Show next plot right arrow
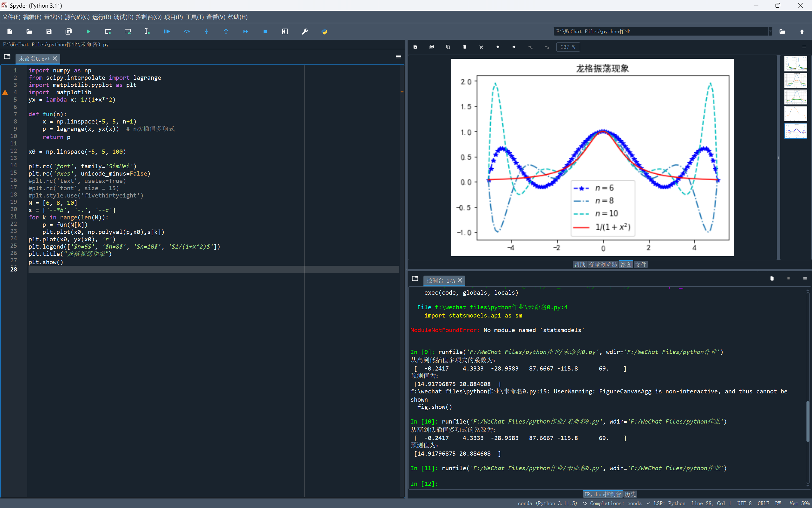 point(514,47)
